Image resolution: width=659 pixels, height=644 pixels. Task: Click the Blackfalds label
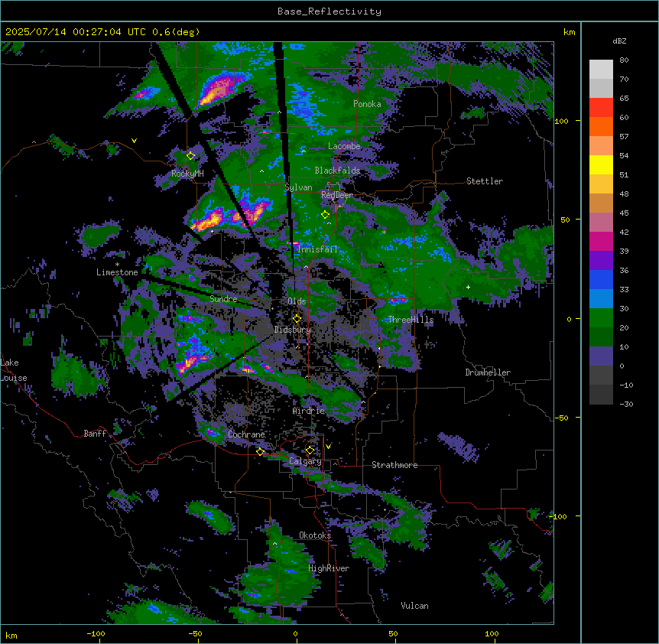(337, 171)
